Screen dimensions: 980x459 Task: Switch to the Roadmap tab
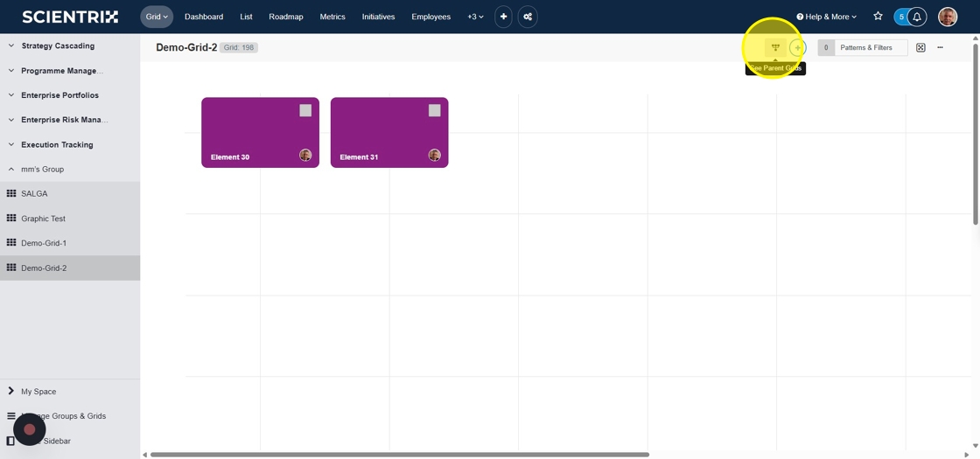click(286, 17)
